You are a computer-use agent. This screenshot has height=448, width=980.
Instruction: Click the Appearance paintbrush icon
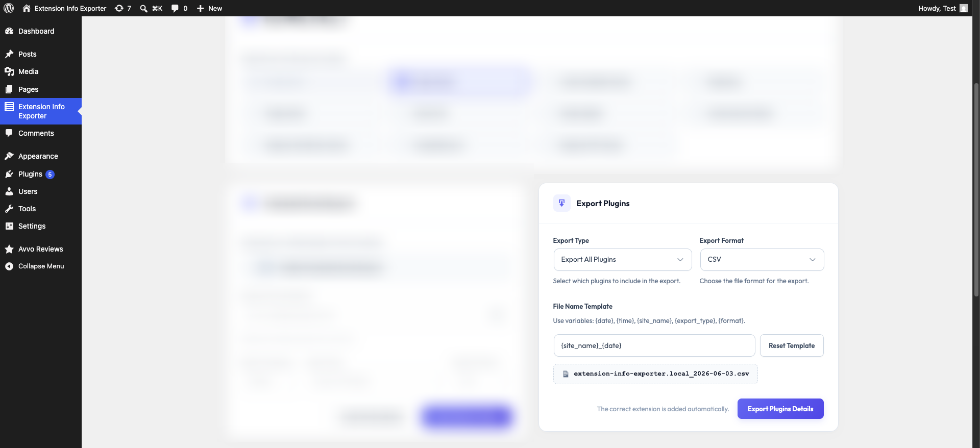point(9,156)
